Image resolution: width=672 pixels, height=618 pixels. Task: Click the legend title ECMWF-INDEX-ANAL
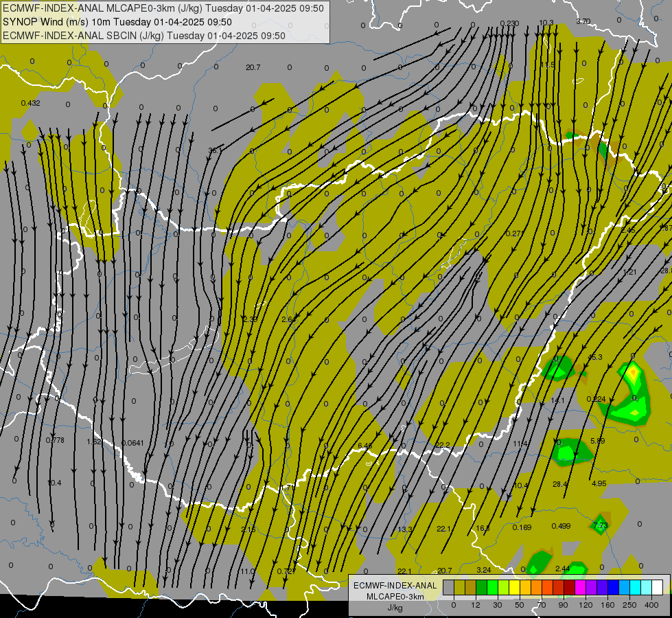click(395, 586)
